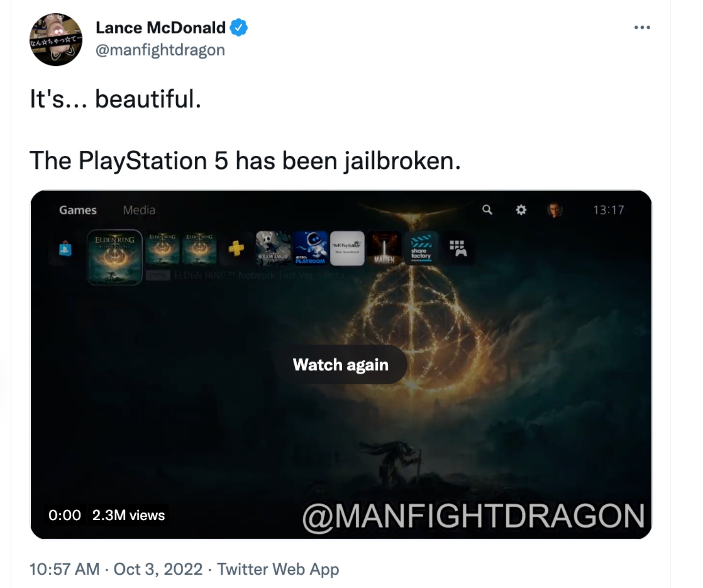Viewport: 703px width, 588px height.
Task: Click the blue verified badge icon
Action: click(x=239, y=28)
